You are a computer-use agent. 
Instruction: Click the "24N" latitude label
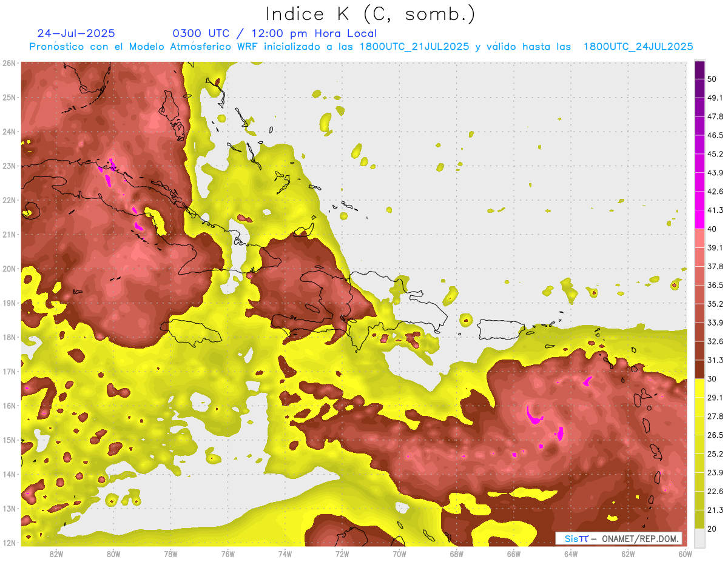coord(9,132)
